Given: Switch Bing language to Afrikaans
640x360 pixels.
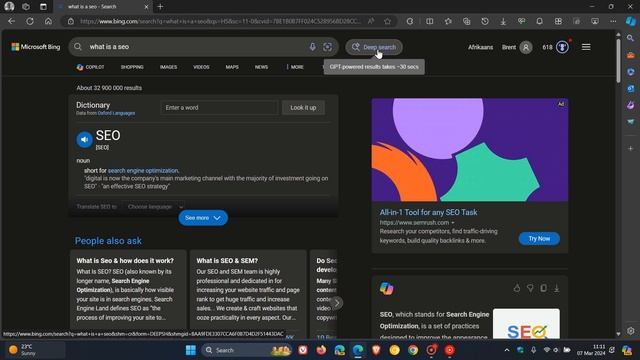Looking at the screenshot, I should [480, 47].
